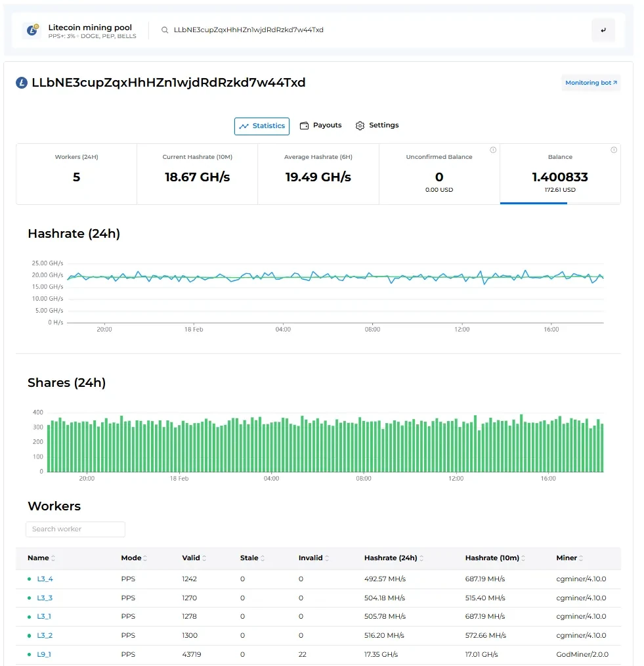Open the Monitoring bot link
Viewport: 644px width, 666px height.
(x=591, y=83)
